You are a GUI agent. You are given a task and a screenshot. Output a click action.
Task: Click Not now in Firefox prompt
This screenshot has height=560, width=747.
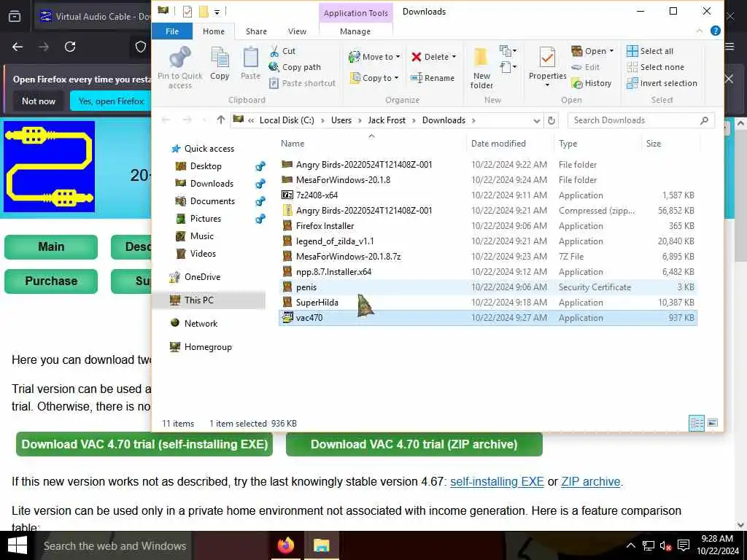(x=39, y=101)
